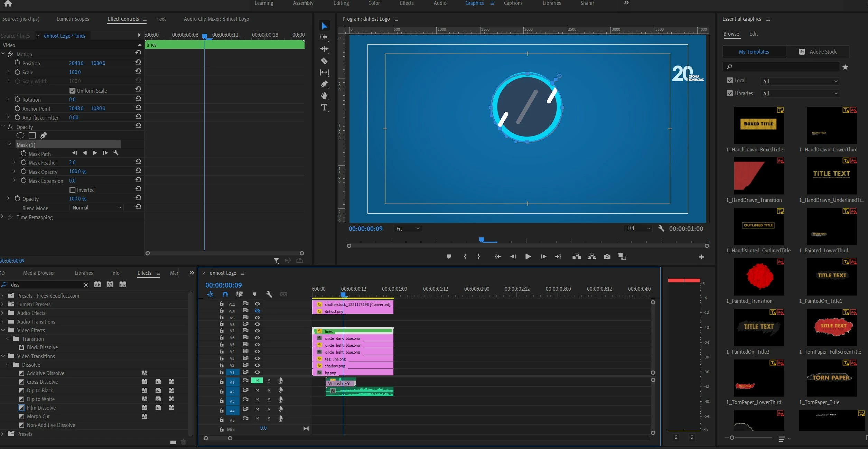This screenshot has height=449, width=868.
Task: Click Export Frame camera icon
Action: click(607, 256)
